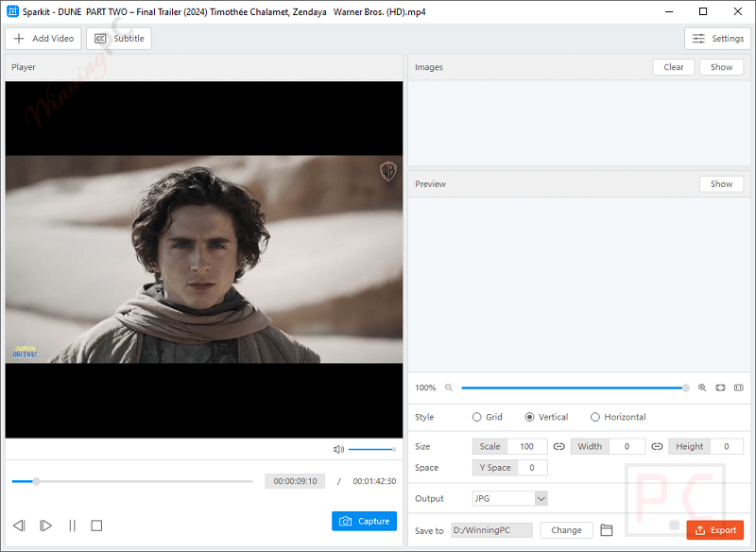Click the D:/WinningPC save path field
Image resolution: width=756 pixels, height=552 pixels.
click(491, 530)
